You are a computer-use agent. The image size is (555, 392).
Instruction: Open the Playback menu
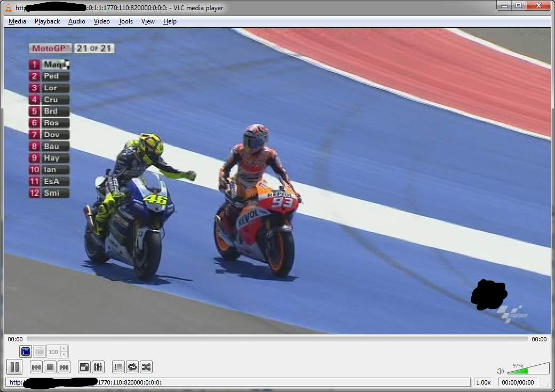tap(47, 21)
